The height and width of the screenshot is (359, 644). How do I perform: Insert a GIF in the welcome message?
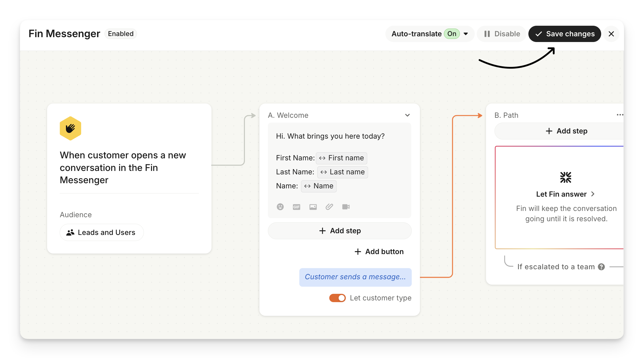(x=296, y=207)
